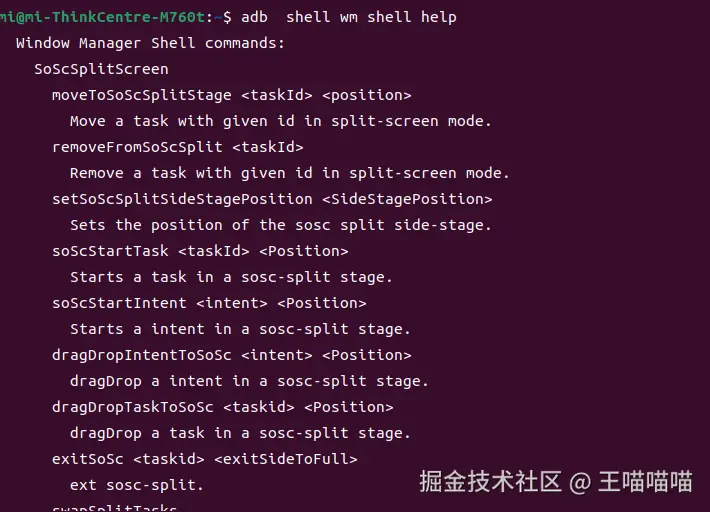Click the soScStartTask command name
Image resolution: width=710 pixels, height=512 pixels.
click(x=110, y=251)
